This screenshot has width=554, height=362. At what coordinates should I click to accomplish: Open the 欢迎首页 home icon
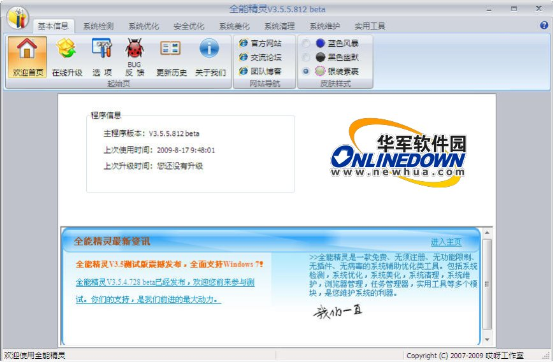(x=28, y=57)
